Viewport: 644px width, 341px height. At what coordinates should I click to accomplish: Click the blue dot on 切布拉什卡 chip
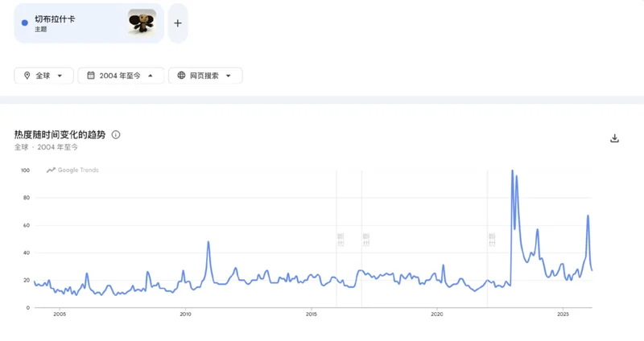click(x=24, y=23)
